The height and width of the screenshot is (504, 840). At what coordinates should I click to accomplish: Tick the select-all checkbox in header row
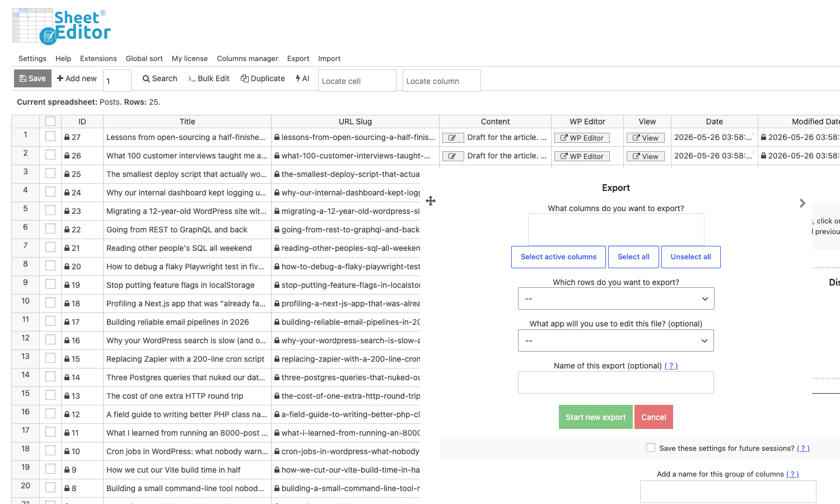(50, 121)
